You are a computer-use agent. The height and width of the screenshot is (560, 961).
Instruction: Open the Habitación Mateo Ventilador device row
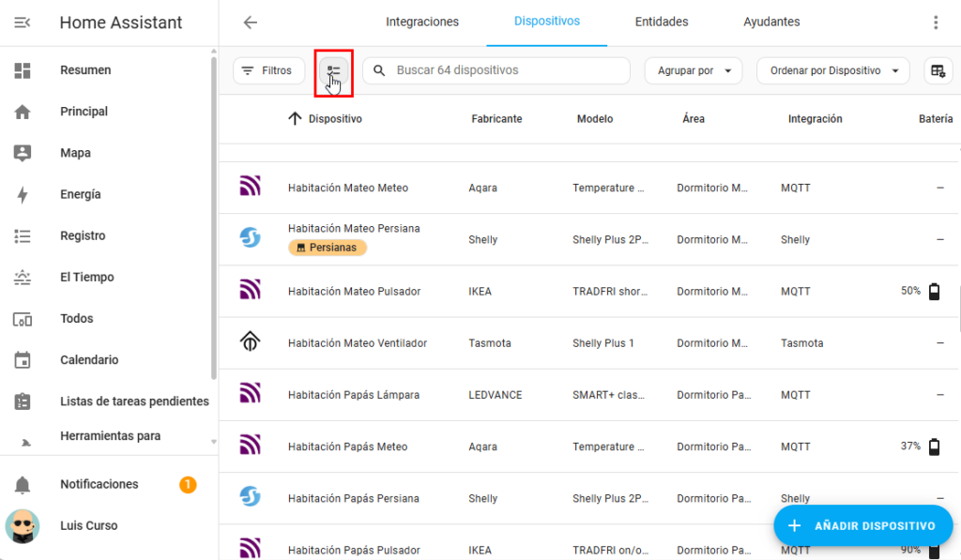357,343
